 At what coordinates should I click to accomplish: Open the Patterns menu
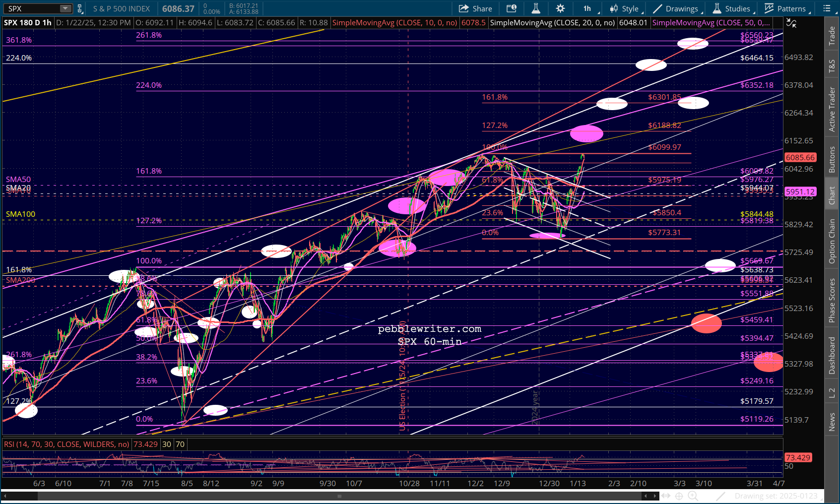[x=787, y=8]
